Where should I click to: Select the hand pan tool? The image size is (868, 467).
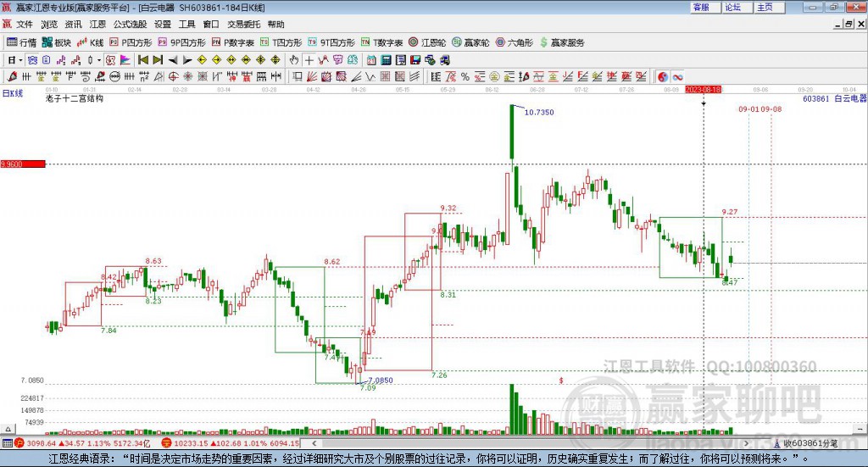coord(293,60)
